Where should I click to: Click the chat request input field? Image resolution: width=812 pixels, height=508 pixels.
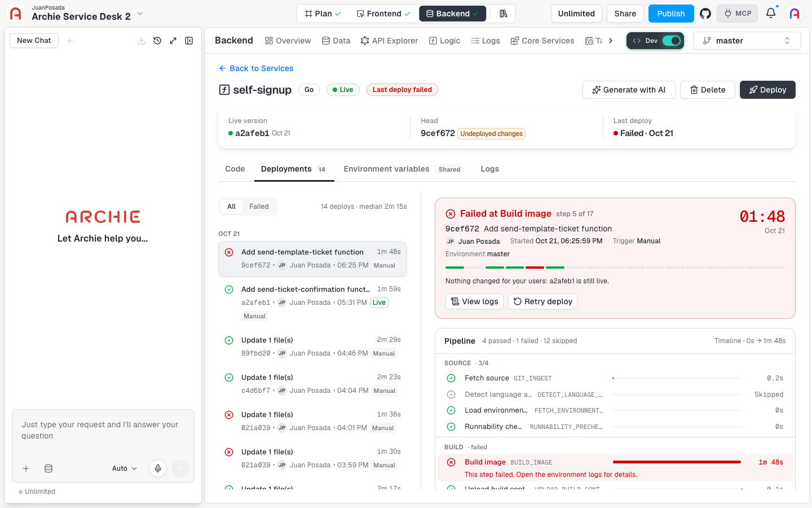tap(103, 431)
